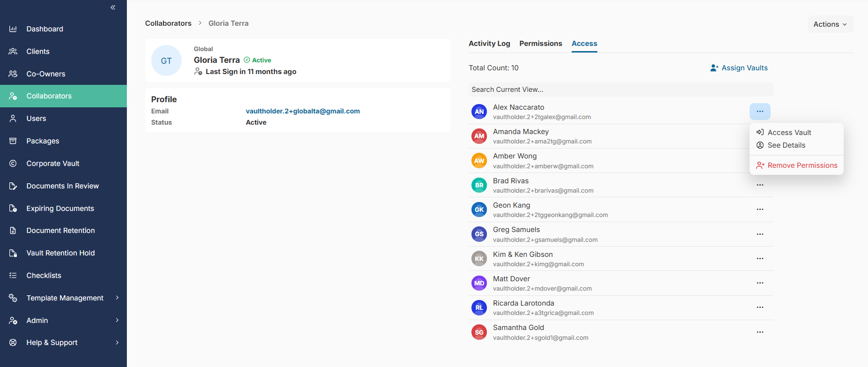Click the Checklists list icon
Image resolution: width=868 pixels, height=367 pixels.
coord(13,276)
